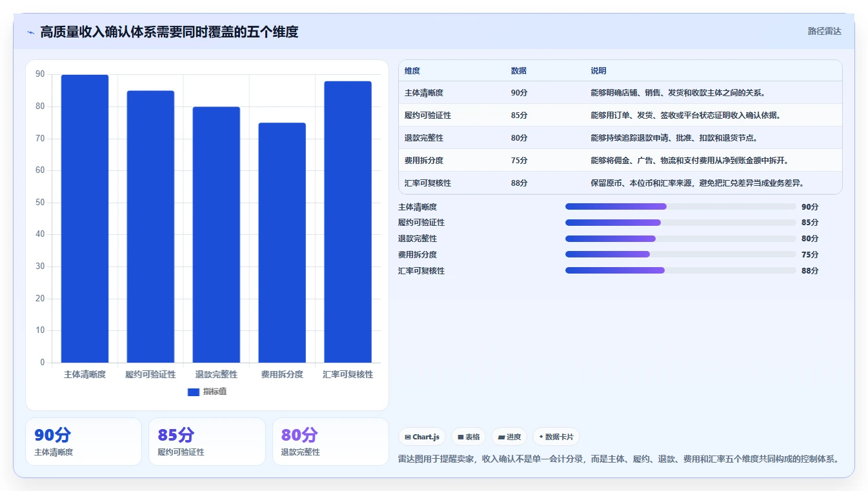
Task: Open the 85分 履约可验证性 data card
Action: pos(207,441)
